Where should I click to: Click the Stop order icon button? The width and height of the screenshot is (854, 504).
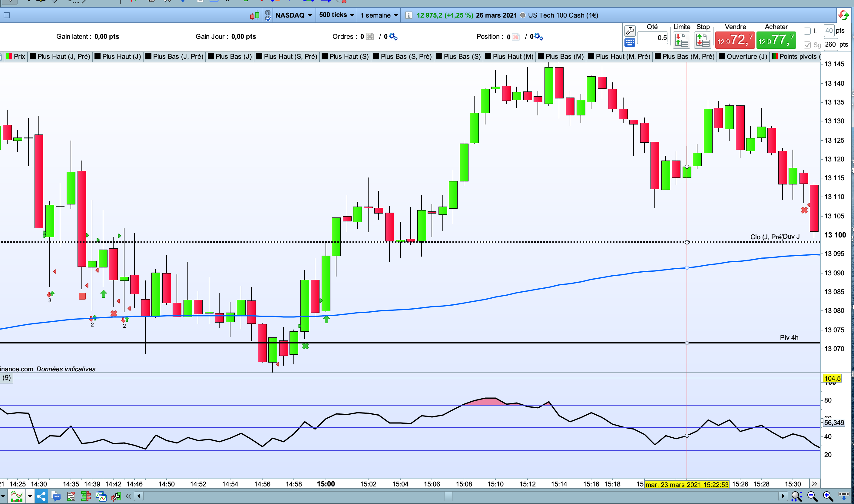click(x=703, y=40)
